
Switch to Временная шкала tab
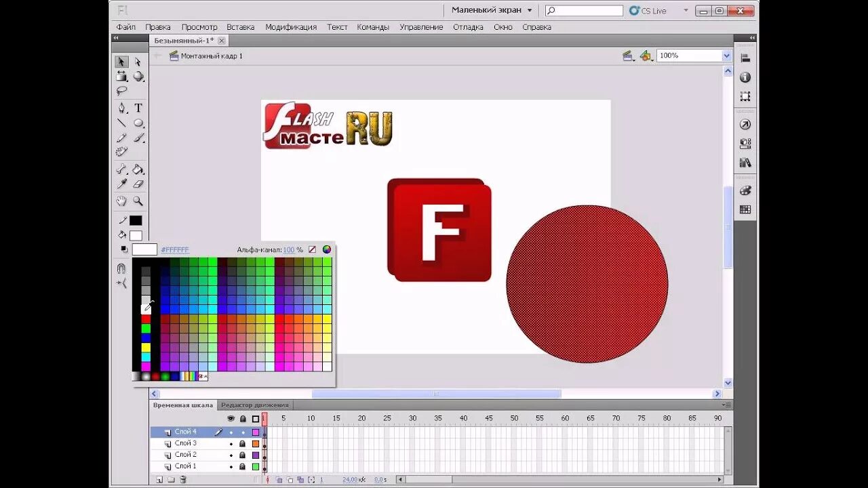click(183, 405)
